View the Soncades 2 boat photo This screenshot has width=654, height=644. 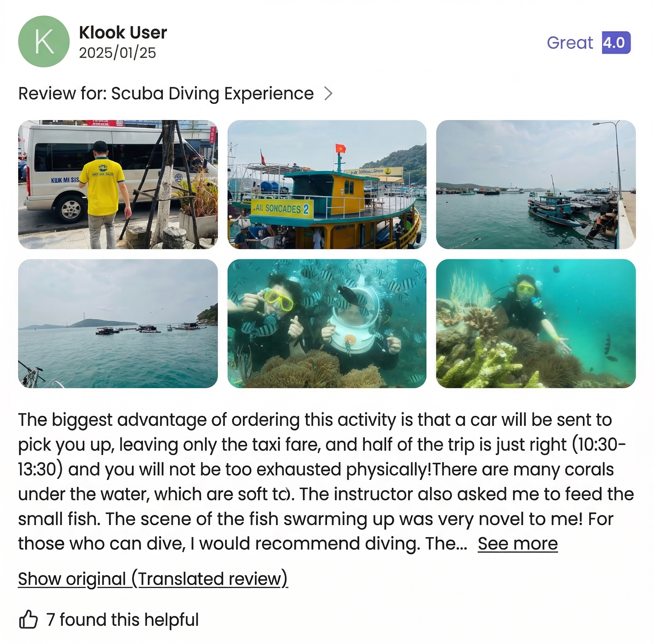click(327, 184)
